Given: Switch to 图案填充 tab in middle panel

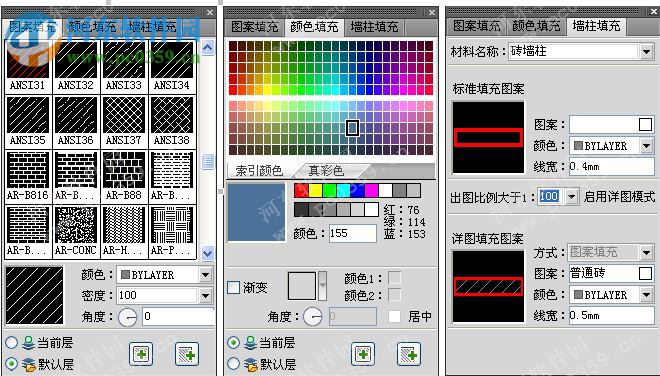Looking at the screenshot, I should [x=255, y=27].
